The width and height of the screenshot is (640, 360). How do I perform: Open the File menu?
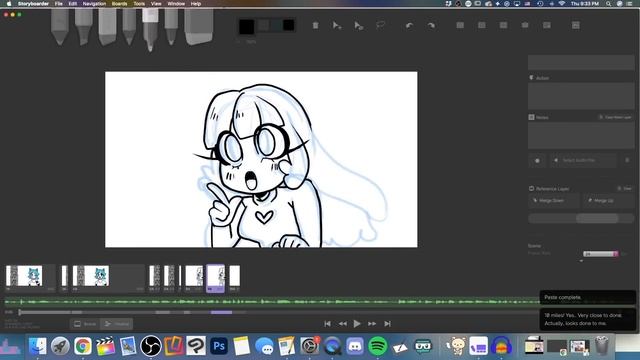point(59,4)
